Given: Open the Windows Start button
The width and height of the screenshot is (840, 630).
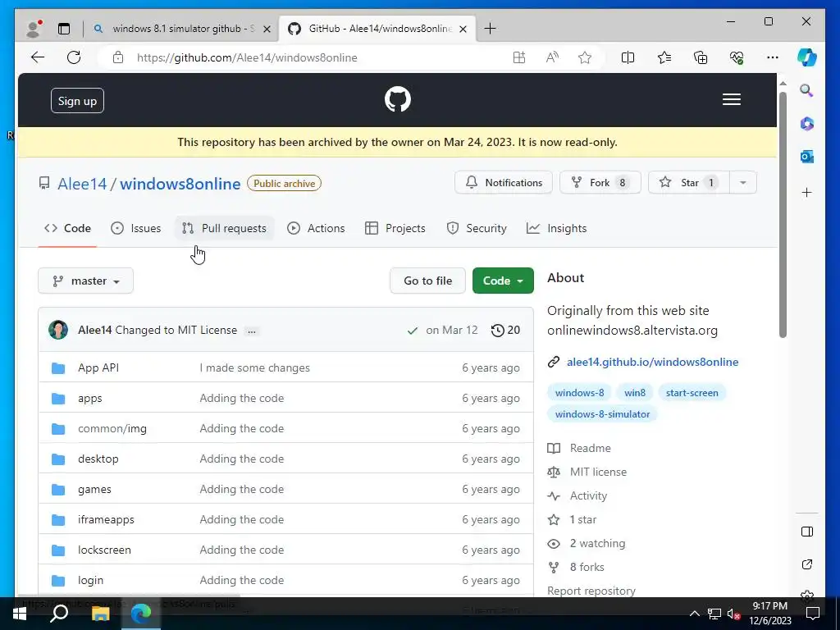Looking at the screenshot, I should pos(20,614).
